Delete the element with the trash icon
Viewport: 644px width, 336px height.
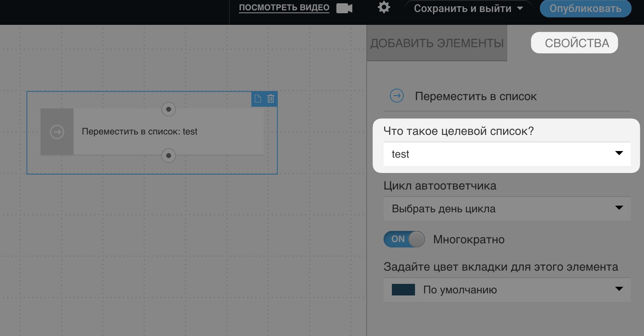click(x=270, y=98)
